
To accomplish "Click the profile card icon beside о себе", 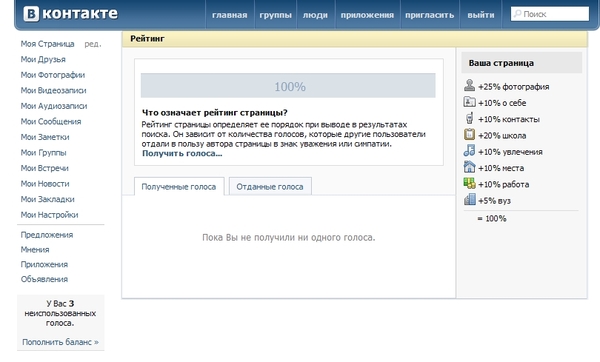I will pyautogui.click(x=469, y=102).
